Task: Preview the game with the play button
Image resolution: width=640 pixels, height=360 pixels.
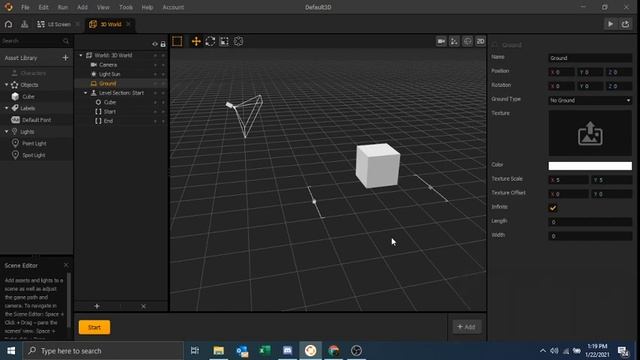Action: [x=610, y=24]
